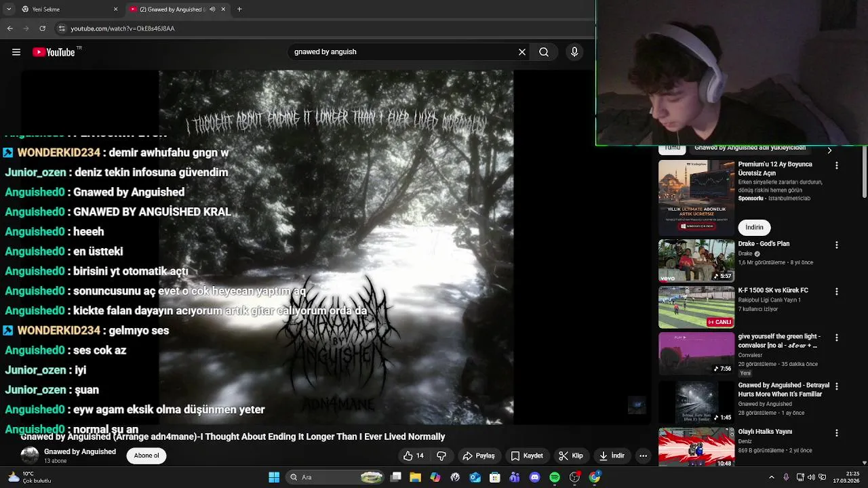Screen dimensions: 868x488
Task: Show hidden system tray icons
Action: (x=771, y=477)
